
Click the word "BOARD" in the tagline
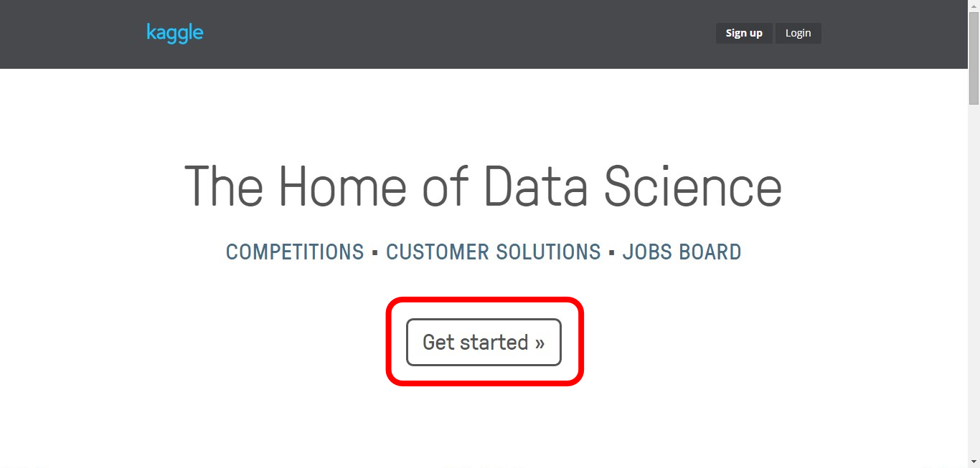point(710,252)
